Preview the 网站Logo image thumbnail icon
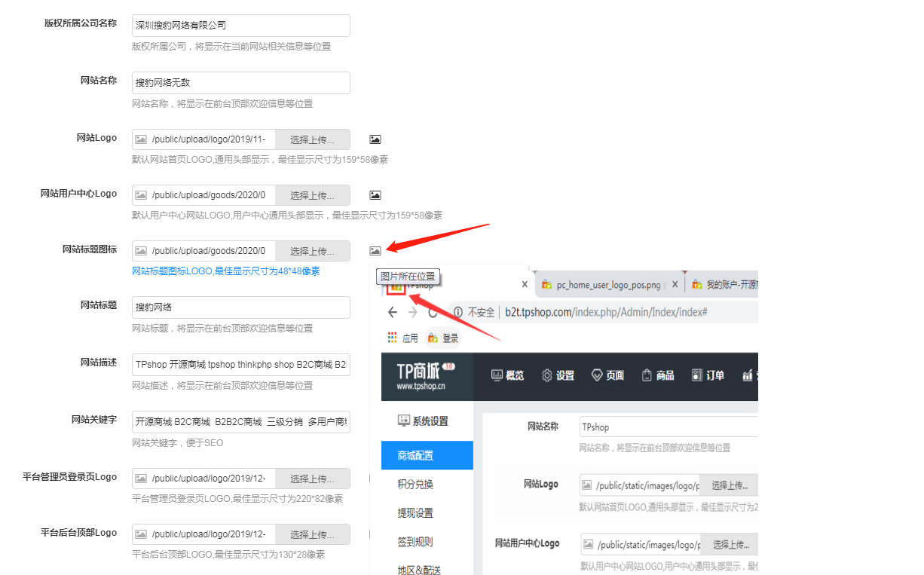The image size is (924, 575). pos(375,139)
